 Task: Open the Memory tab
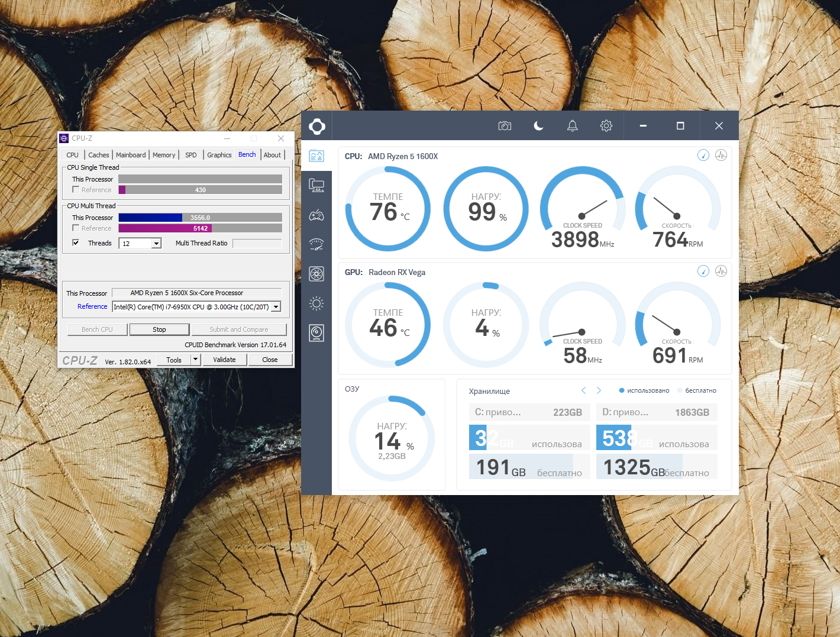(164, 155)
